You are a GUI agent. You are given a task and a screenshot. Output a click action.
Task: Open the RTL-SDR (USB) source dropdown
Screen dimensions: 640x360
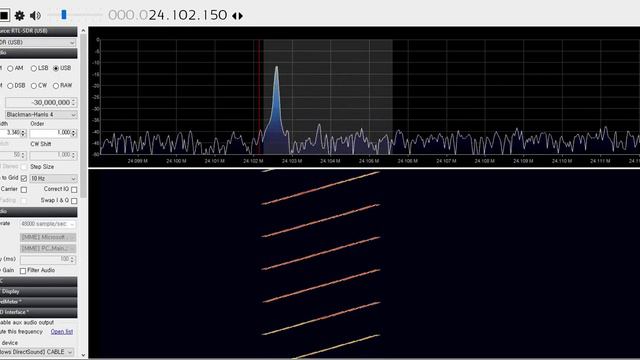[x=38, y=42]
